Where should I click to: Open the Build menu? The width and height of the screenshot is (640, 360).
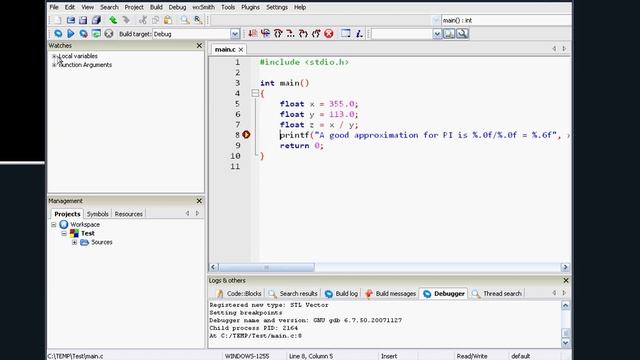coord(156,7)
